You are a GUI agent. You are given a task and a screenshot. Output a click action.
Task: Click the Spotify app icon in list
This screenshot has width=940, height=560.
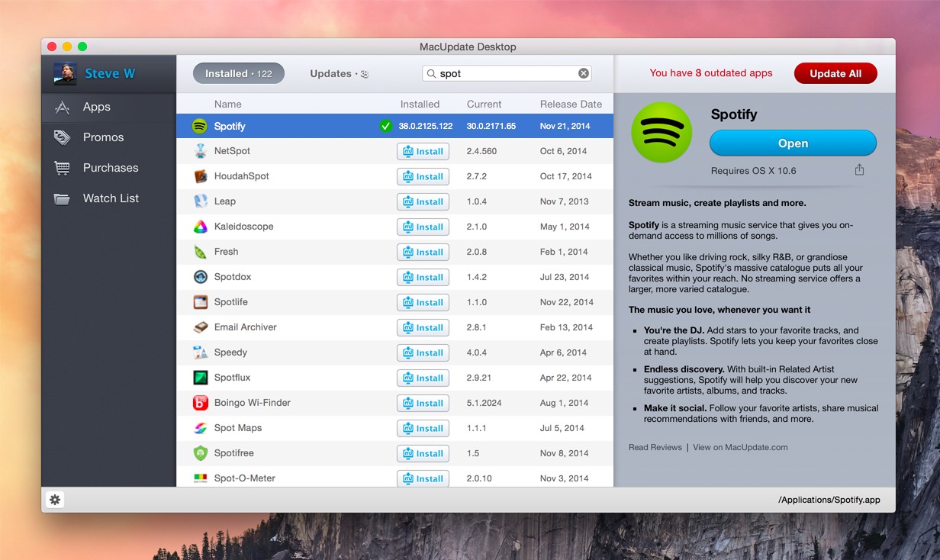click(x=200, y=126)
